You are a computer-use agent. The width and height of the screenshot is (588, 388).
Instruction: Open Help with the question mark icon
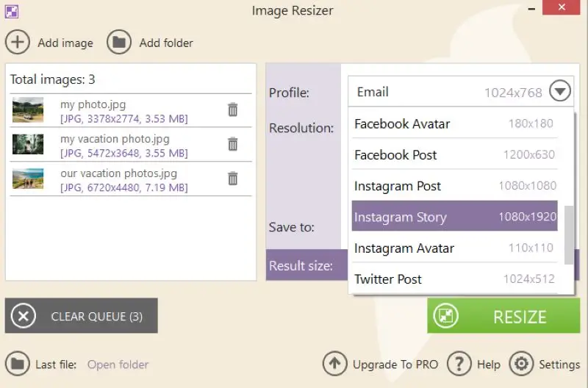pyautogui.click(x=459, y=364)
